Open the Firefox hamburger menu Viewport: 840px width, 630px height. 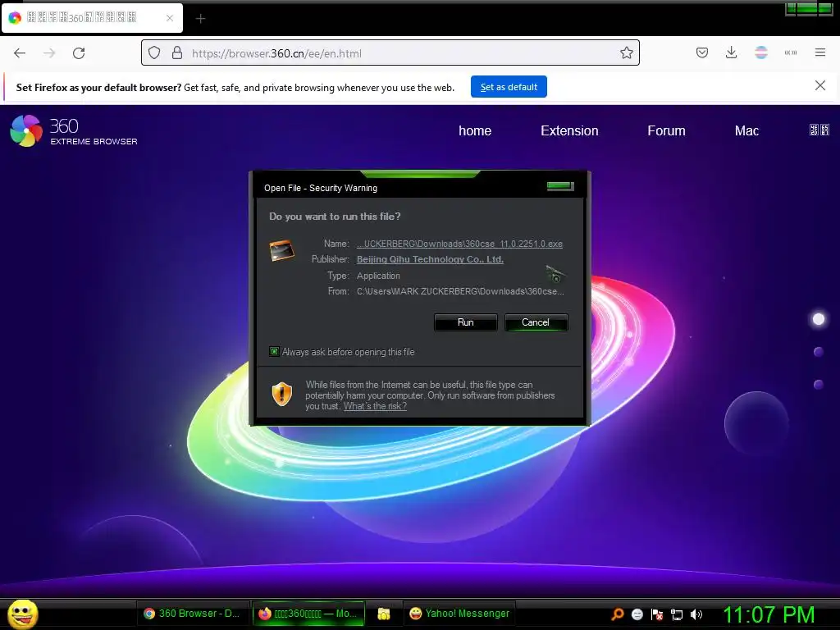820,52
